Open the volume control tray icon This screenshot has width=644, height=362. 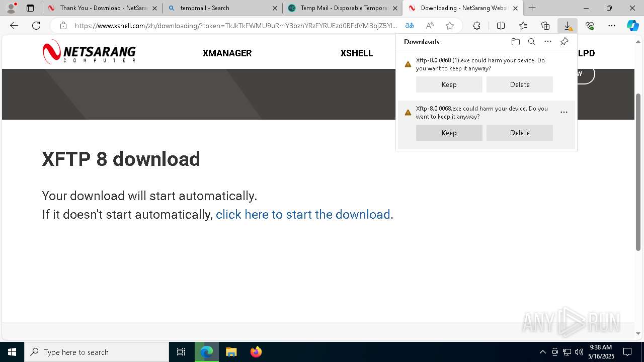pos(579,352)
